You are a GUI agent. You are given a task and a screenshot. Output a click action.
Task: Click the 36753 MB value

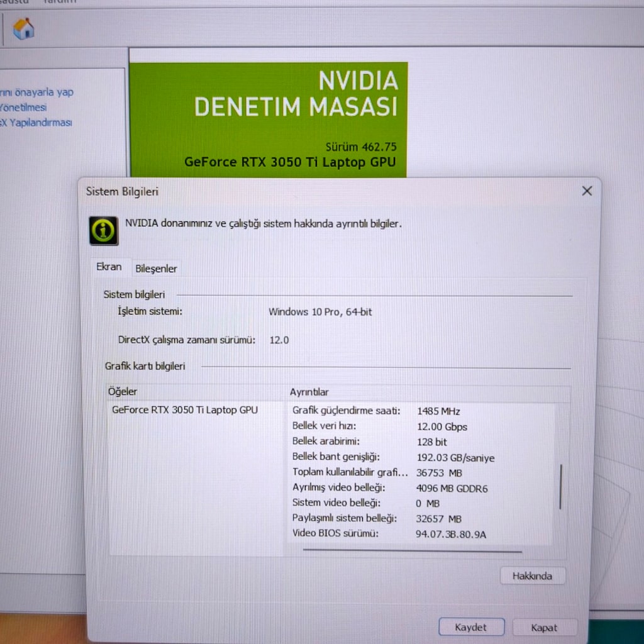coord(439,473)
